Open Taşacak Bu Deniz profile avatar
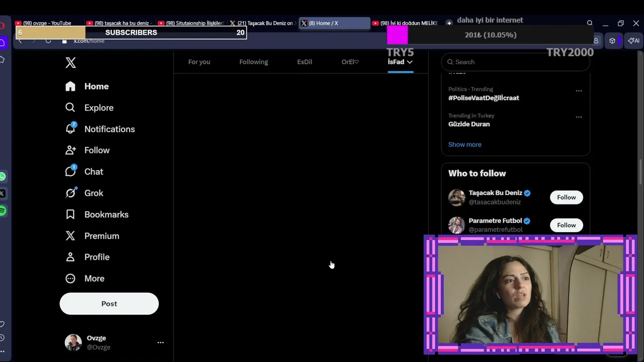644x362 pixels. (x=457, y=197)
